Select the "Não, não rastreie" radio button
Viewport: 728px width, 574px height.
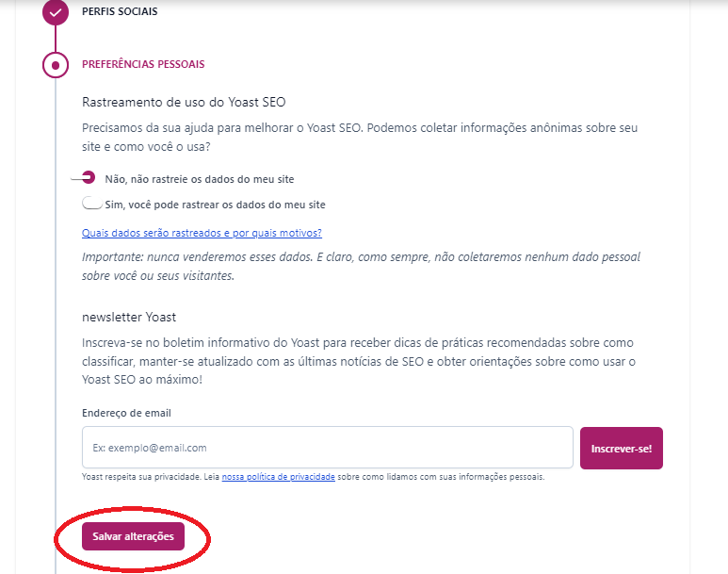pyautogui.click(x=89, y=177)
